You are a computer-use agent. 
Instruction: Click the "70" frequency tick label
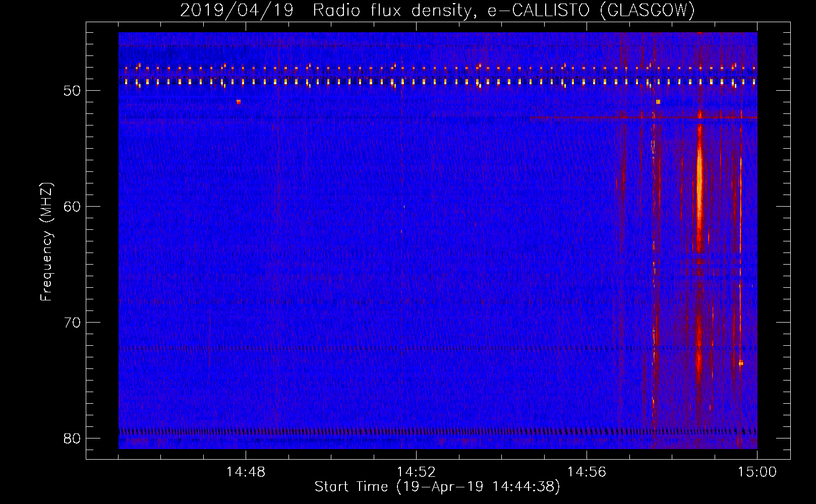73,323
